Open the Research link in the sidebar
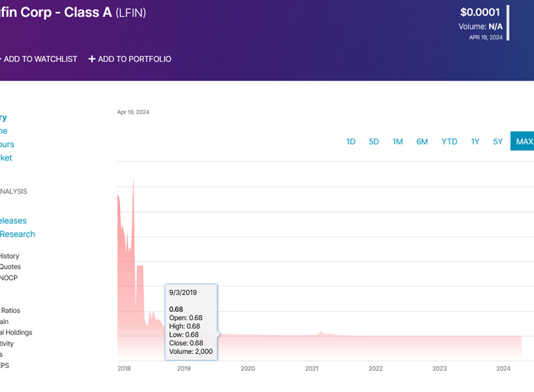The width and height of the screenshot is (534, 392). pos(17,234)
